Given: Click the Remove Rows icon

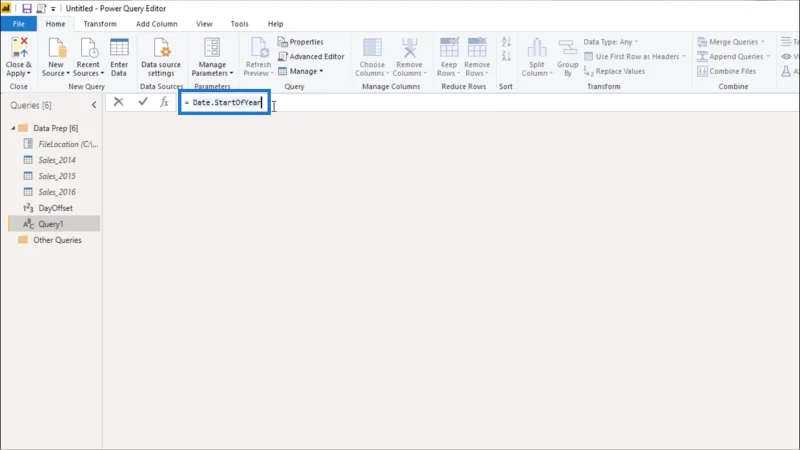Looking at the screenshot, I should tap(477, 48).
